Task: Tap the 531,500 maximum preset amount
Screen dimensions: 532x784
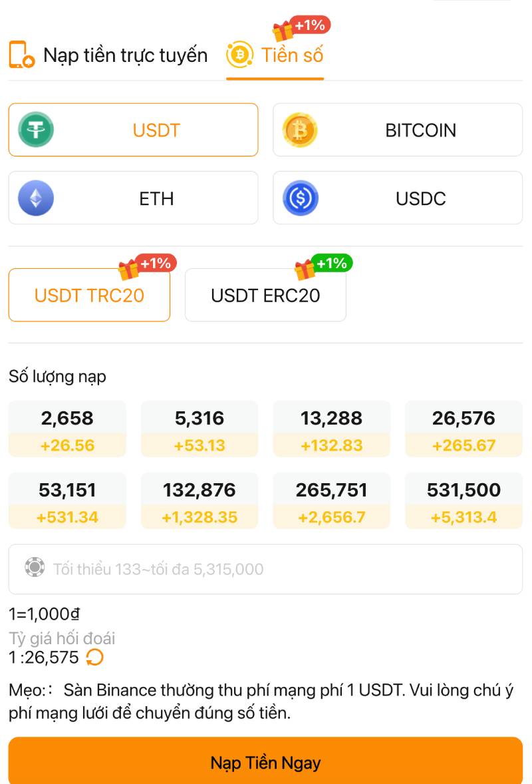Action: pyautogui.click(x=464, y=501)
